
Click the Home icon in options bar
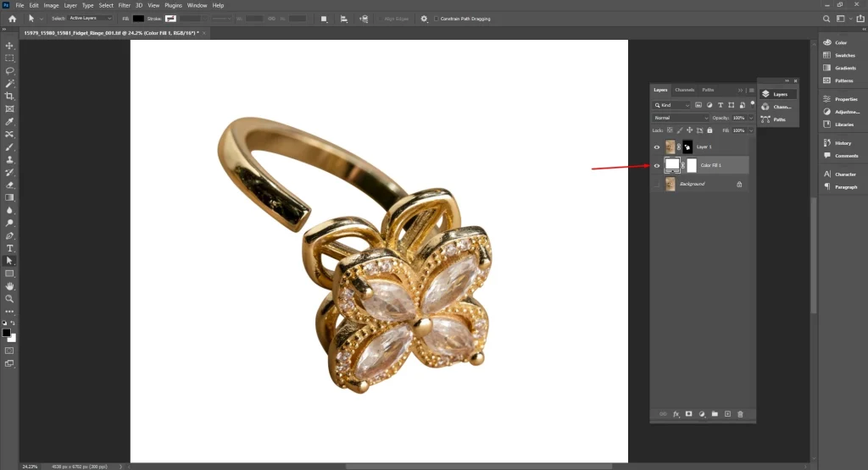12,18
